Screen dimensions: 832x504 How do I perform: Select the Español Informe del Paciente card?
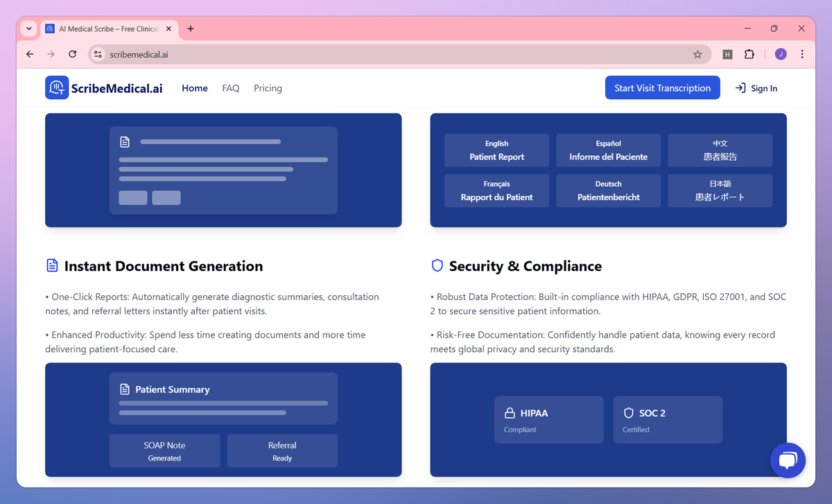[608, 150]
